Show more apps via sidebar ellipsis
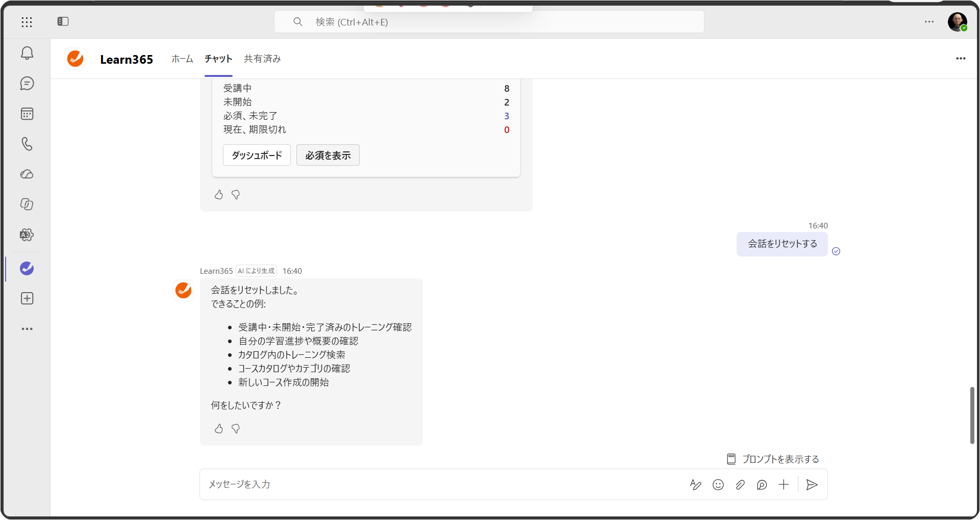 pos(27,329)
